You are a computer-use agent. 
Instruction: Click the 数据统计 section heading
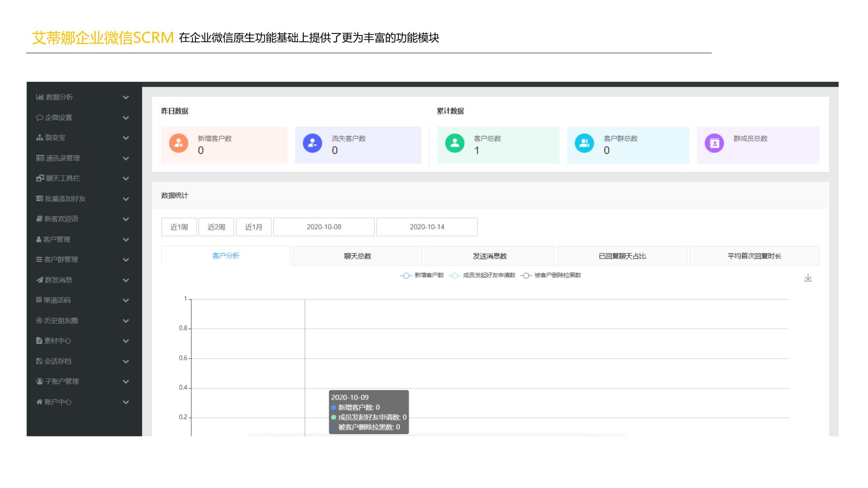[x=175, y=196]
